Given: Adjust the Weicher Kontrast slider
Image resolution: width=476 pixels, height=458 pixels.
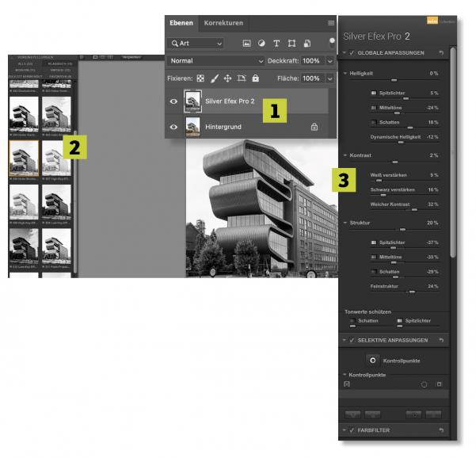Looking at the screenshot, I should (405, 210).
